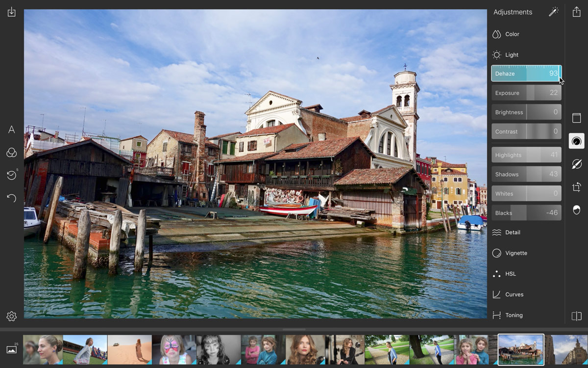Toggle the photo library filmstrip icon
Image resolution: width=588 pixels, height=368 pixels.
coord(12,349)
